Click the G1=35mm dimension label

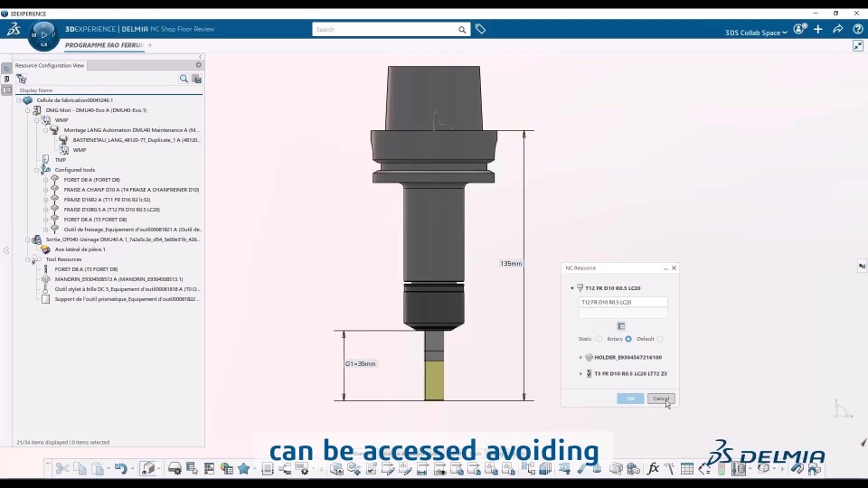pos(361,363)
